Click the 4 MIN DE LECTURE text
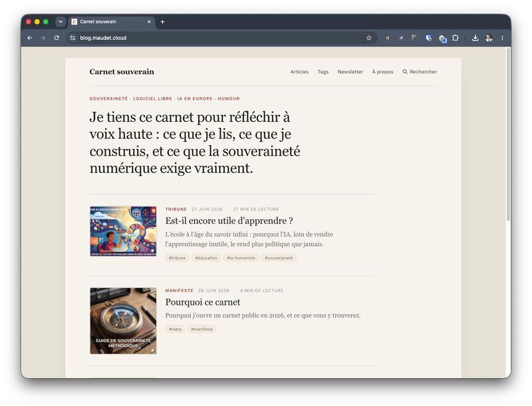This screenshot has width=532, height=406. pos(261,291)
